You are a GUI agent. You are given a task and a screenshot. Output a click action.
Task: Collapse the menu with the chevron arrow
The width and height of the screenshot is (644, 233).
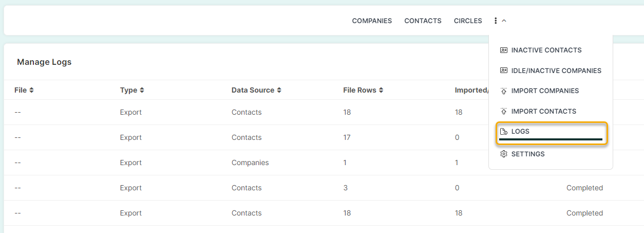coord(504,21)
